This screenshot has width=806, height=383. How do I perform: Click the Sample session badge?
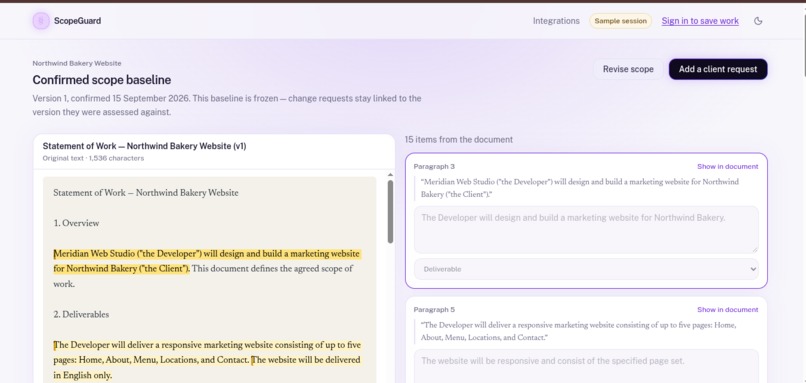[x=620, y=21]
